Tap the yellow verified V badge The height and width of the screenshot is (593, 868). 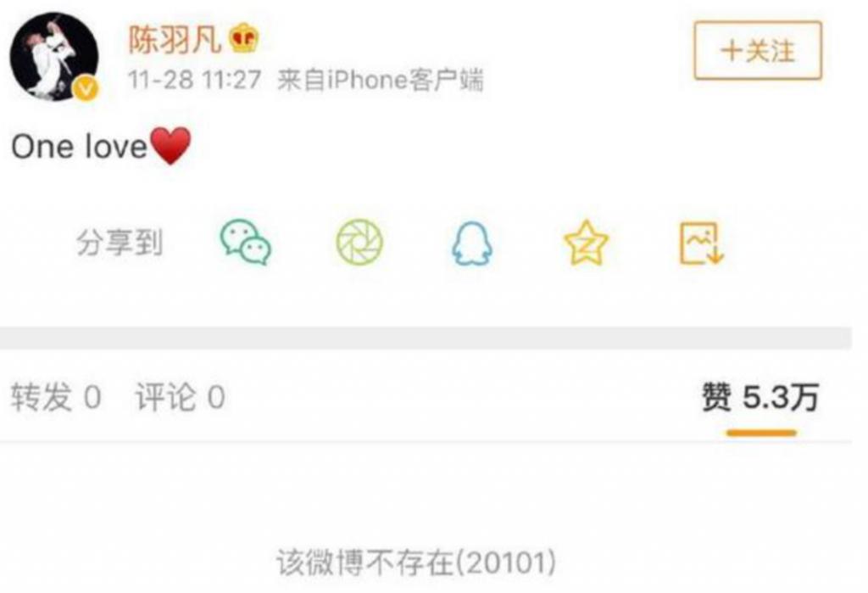pyautogui.click(x=86, y=89)
